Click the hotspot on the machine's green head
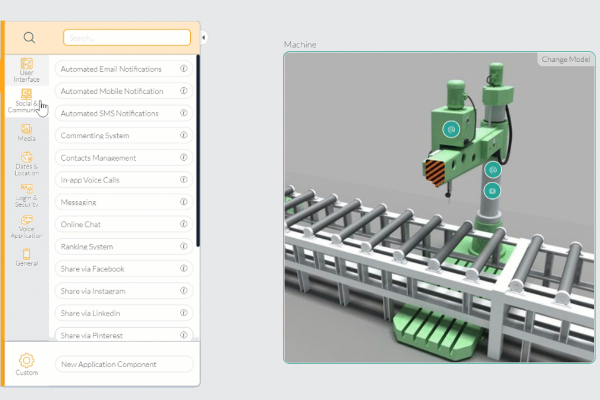The height and width of the screenshot is (400, 600). 451,129
